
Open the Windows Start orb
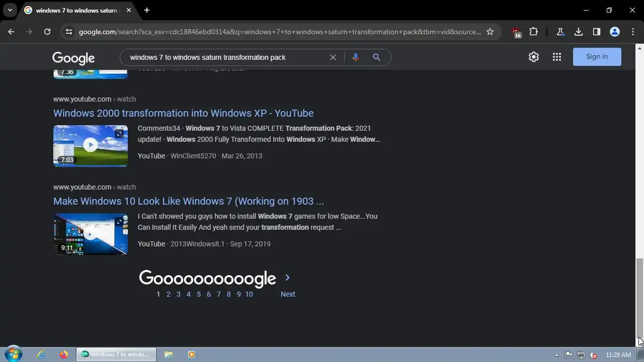(x=13, y=354)
